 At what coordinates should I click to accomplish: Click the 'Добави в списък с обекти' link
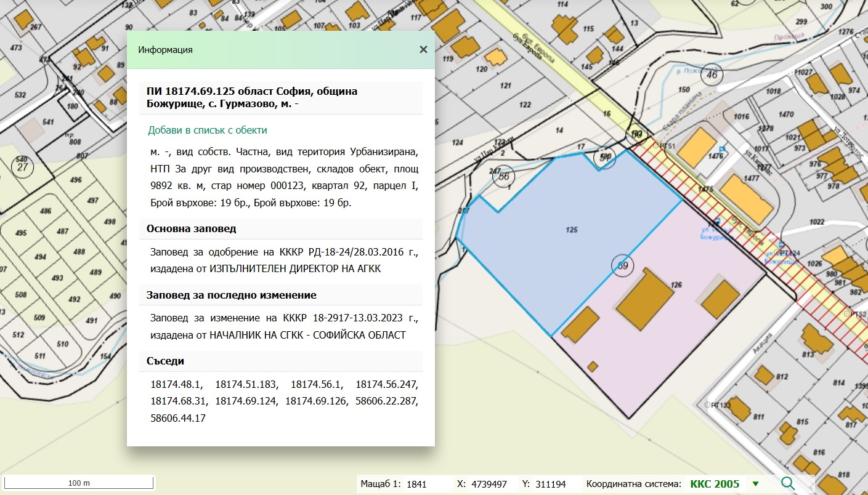(208, 131)
